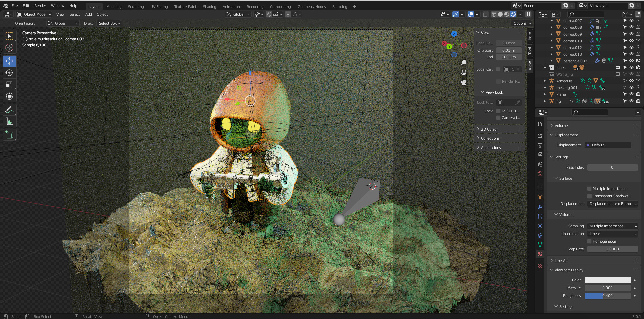Viewport: 644px width, 319px height.
Task: Open the Drag Select Box dropdown
Action: coord(109,23)
